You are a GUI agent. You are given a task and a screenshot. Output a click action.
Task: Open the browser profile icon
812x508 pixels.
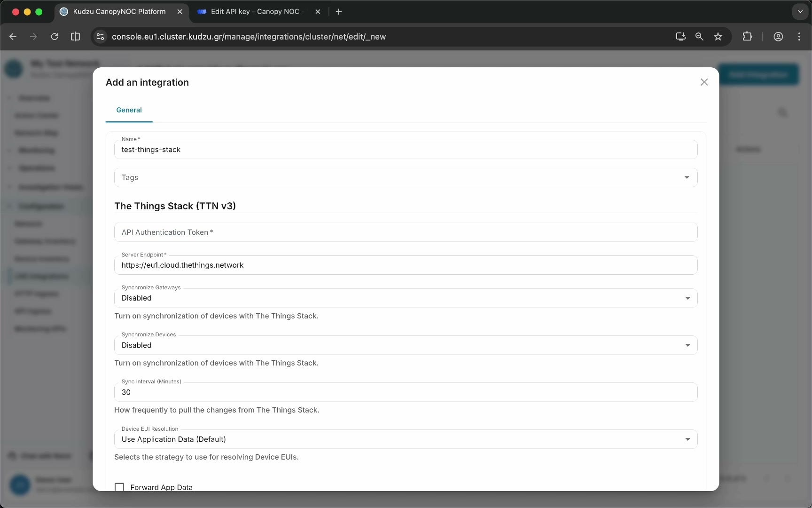[x=778, y=37]
